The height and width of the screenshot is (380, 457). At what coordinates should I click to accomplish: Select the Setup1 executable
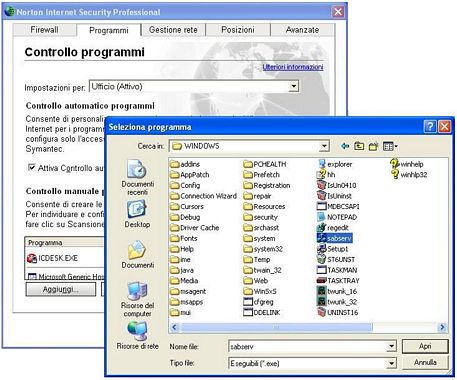coord(333,249)
